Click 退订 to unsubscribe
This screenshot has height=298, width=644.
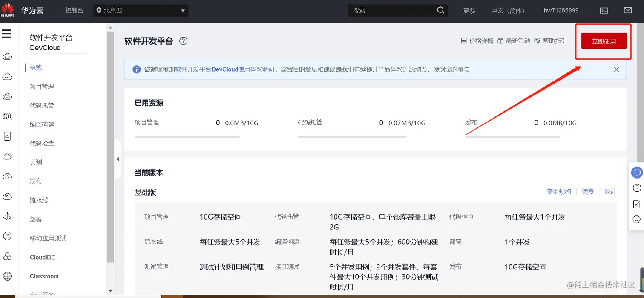pyautogui.click(x=610, y=191)
